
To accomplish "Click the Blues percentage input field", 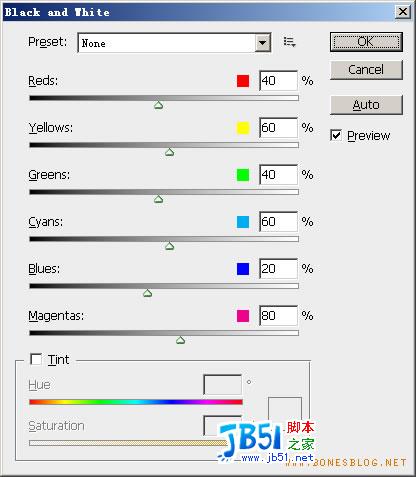I will pyautogui.click(x=278, y=269).
